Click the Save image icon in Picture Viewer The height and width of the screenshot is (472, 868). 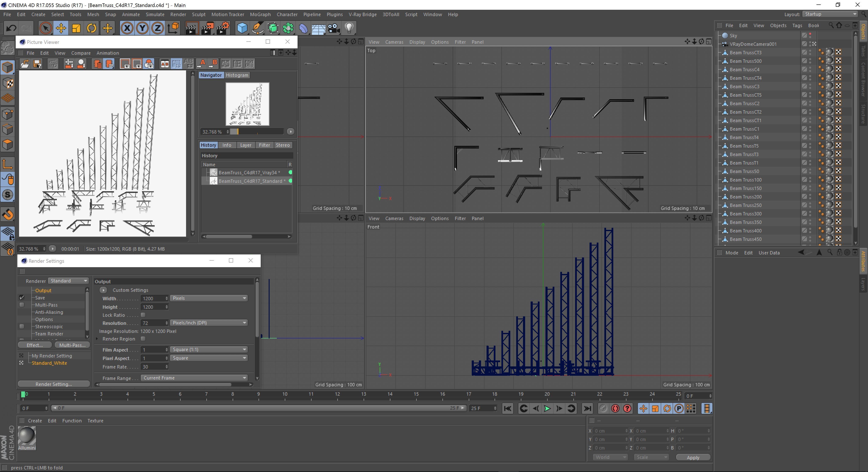pyautogui.click(x=37, y=64)
